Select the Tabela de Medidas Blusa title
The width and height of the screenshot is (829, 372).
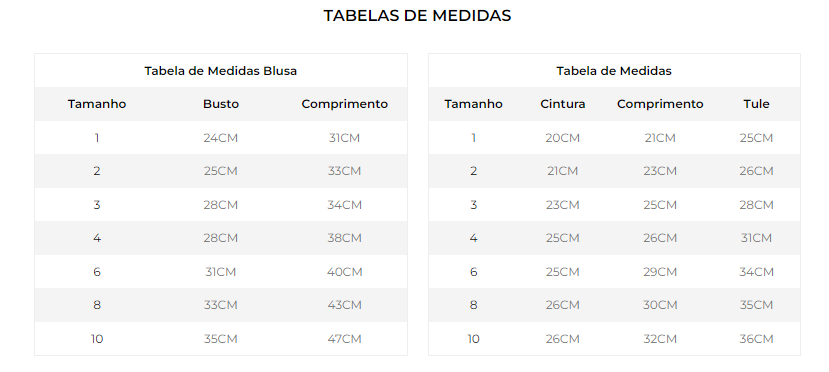pos(220,71)
